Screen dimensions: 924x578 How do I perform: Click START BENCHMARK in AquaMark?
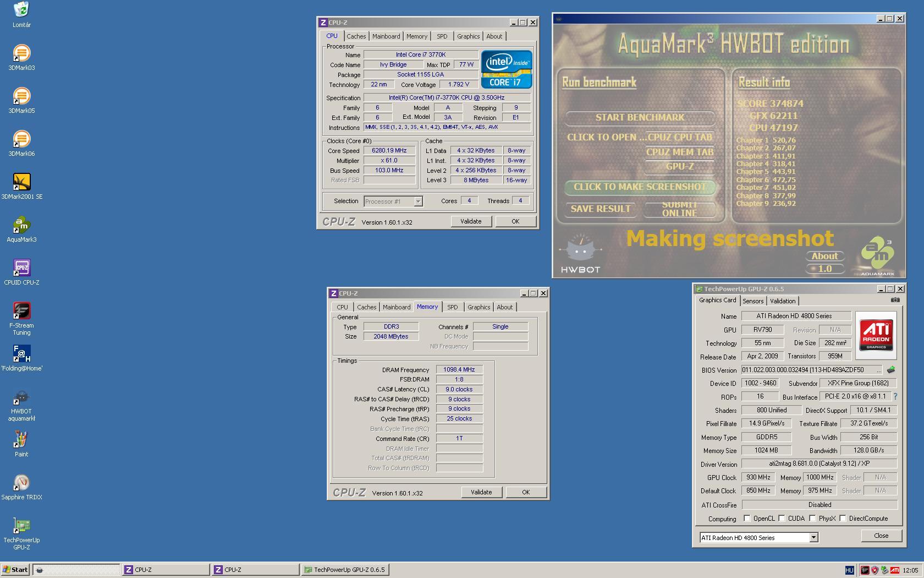pos(640,117)
